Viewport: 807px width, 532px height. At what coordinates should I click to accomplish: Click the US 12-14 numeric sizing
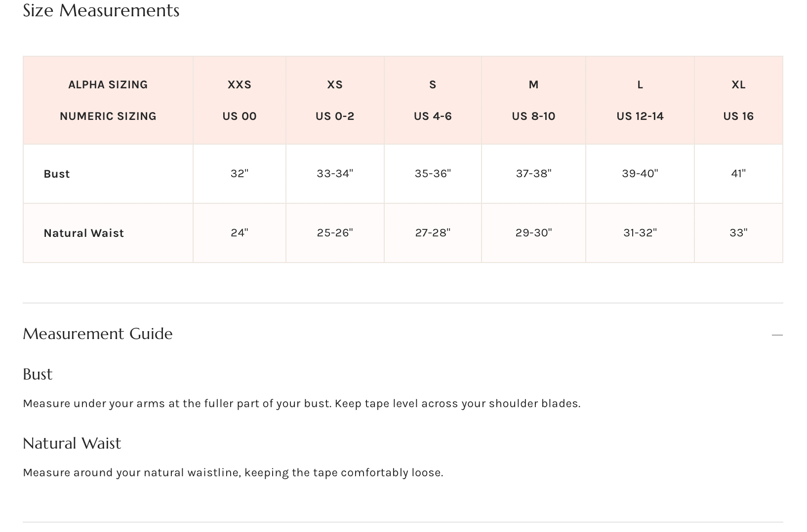point(640,116)
